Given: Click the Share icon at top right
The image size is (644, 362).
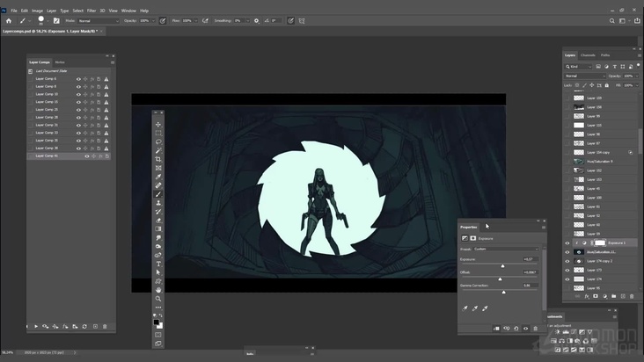Looking at the screenshot, I should point(637,20).
